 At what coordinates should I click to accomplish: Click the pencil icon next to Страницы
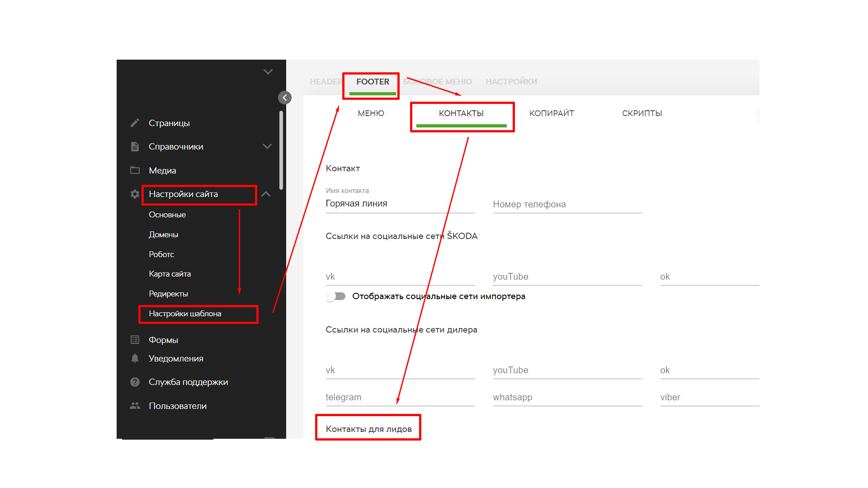(135, 123)
